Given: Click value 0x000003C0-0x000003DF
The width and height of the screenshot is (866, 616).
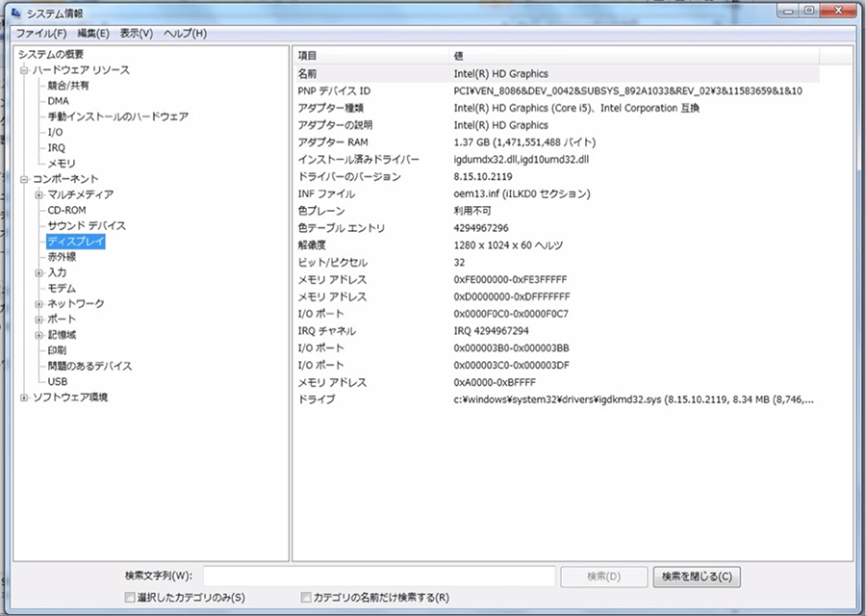Looking at the screenshot, I should 512,365.
